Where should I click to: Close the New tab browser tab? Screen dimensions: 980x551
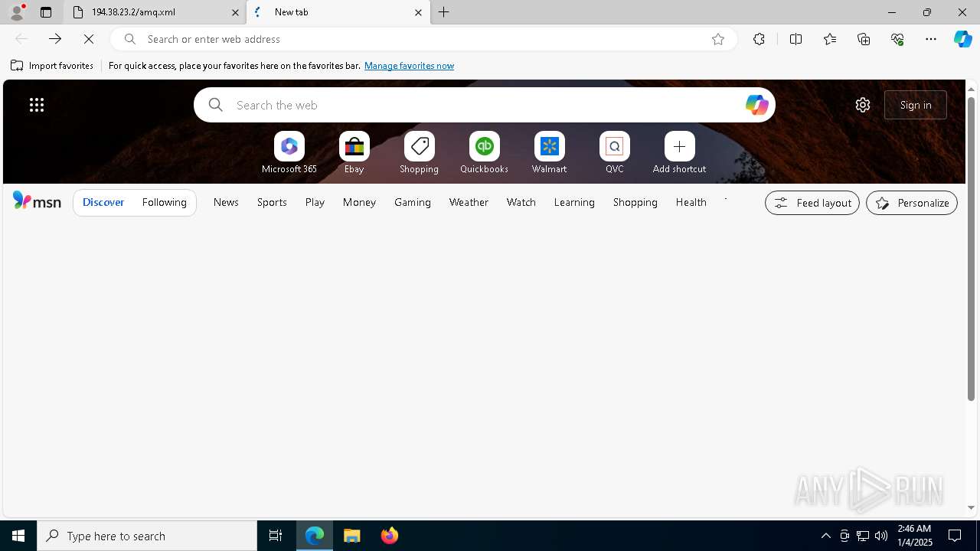[x=418, y=12]
